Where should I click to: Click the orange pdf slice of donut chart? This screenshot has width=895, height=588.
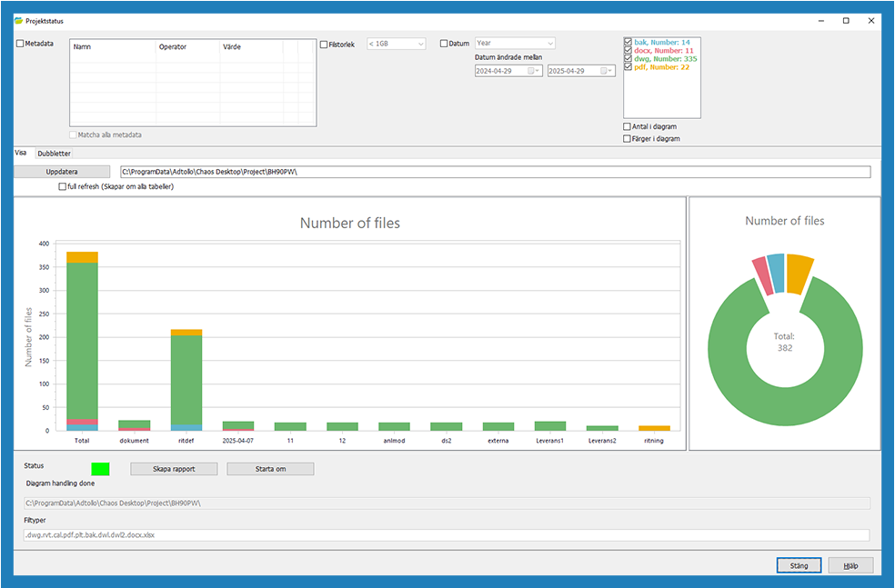[x=799, y=274]
